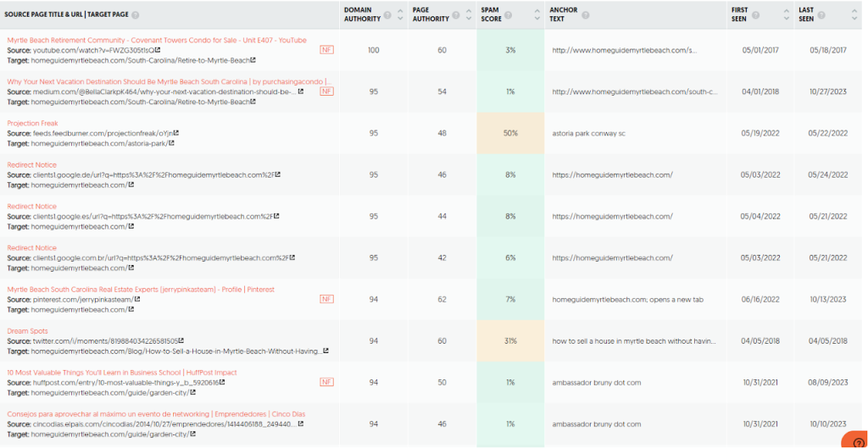Select the 7% spam score cell
Viewport: 868px width, 448px height.
pos(510,299)
